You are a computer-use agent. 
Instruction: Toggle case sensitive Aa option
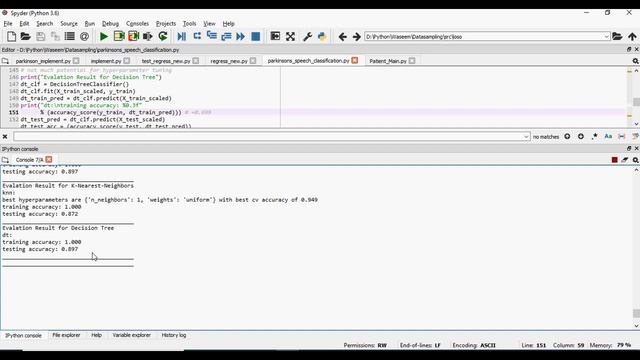point(608,136)
